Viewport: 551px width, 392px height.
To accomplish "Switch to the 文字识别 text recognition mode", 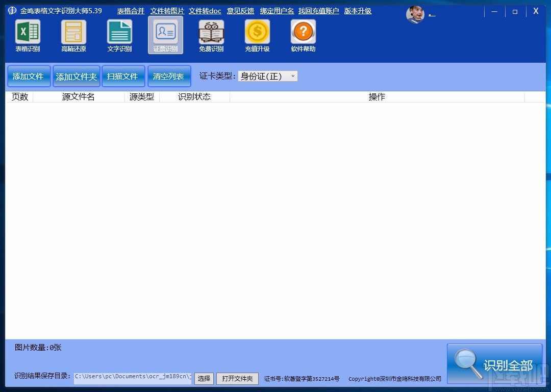I will [x=119, y=35].
